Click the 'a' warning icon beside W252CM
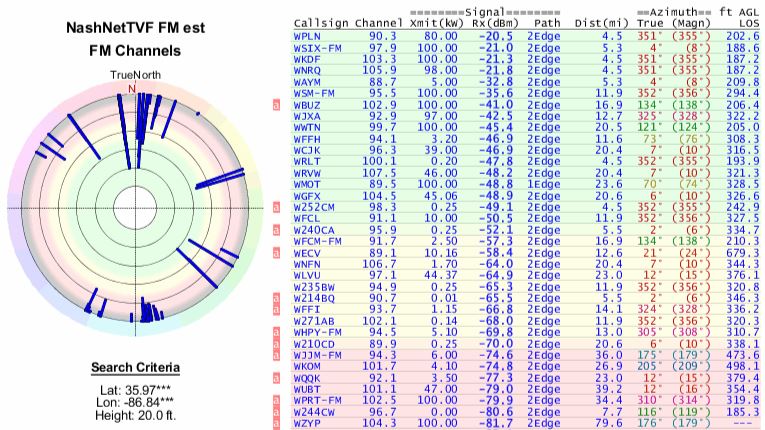 (x=276, y=207)
